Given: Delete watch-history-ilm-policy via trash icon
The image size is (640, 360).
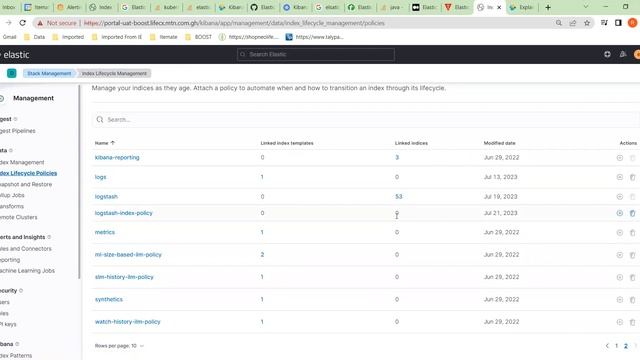Looking at the screenshot, I should [x=632, y=322].
